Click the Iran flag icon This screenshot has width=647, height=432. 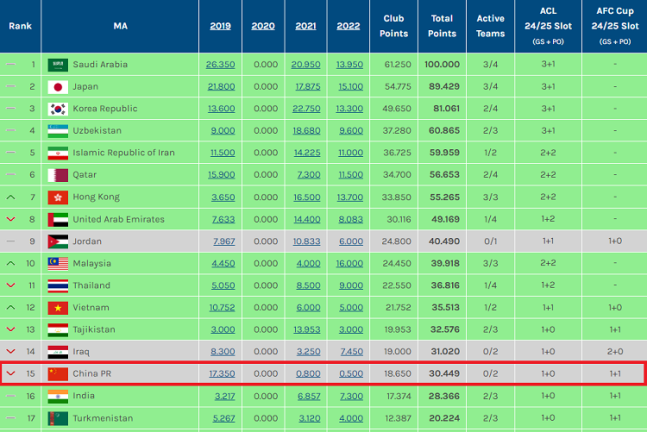[58, 153]
